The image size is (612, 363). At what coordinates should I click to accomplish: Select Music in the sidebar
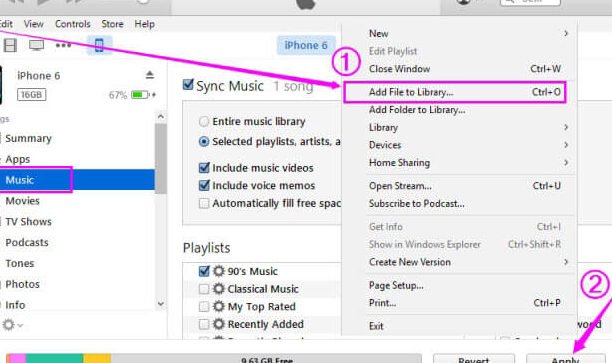click(x=77, y=180)
